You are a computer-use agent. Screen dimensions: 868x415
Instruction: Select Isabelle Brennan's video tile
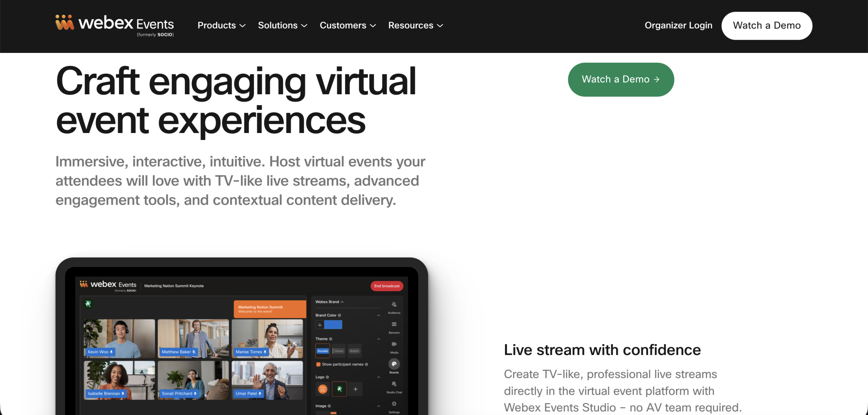tap(119, 380)
